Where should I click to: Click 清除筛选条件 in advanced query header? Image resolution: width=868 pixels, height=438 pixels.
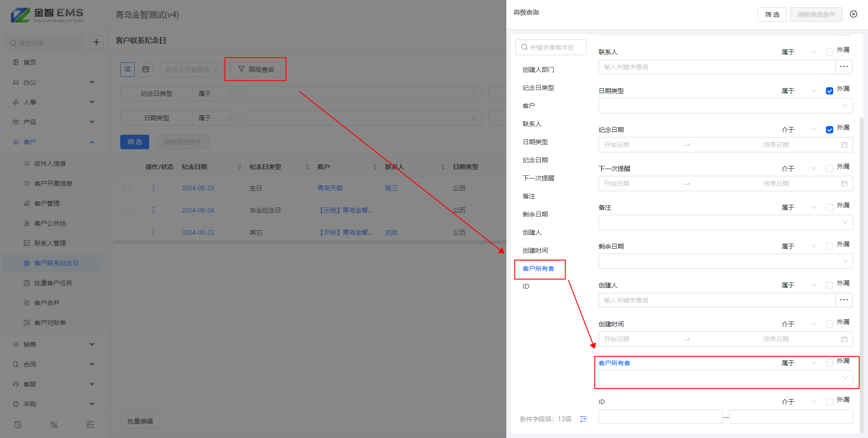(x=816, y=14)
